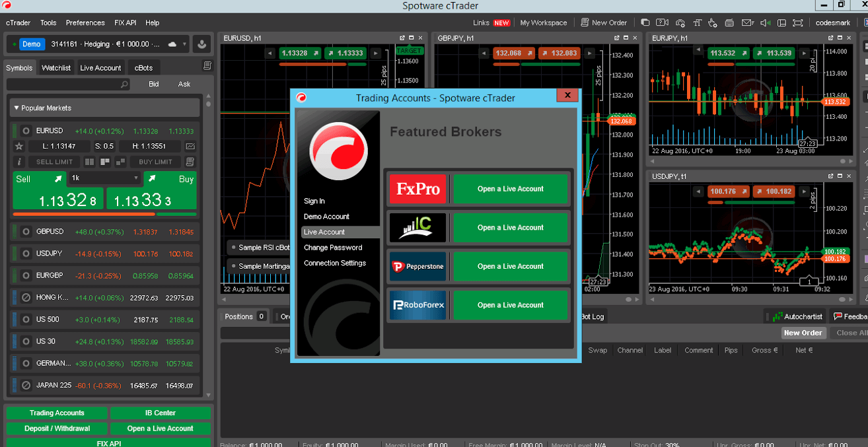Click the order list icon beside cBots tab
This screenshot has height=447, width=868.
[207, 66]
